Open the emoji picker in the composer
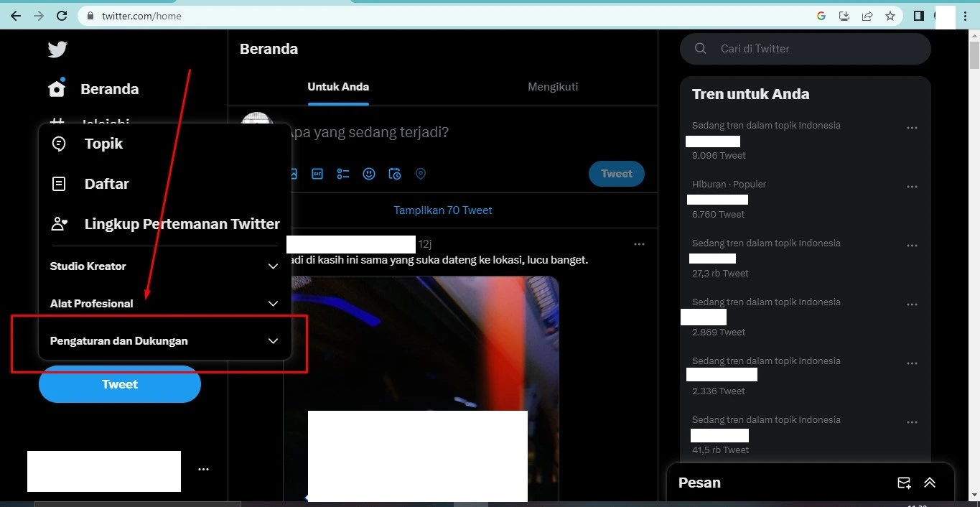Screen dimensions: 980x507 [x=369, y=174]
